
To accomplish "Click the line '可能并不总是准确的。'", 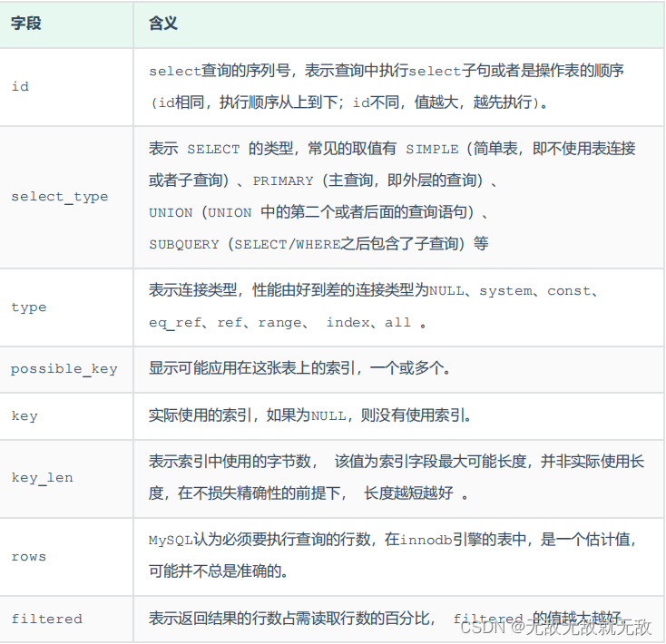I will 219,571.
